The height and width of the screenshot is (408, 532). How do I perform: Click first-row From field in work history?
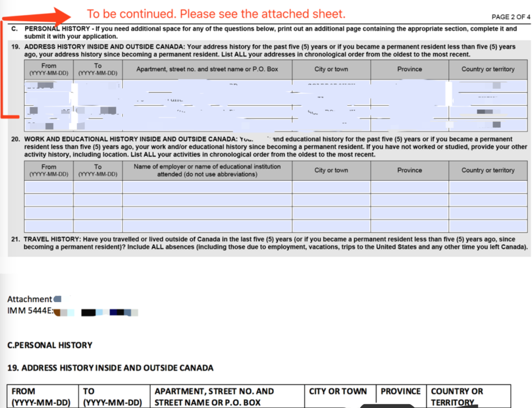[49, 187]
